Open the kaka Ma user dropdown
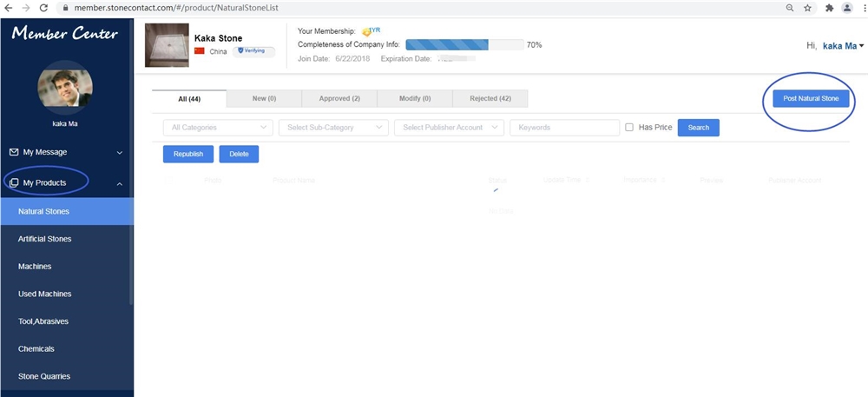868x397 pixels. tap(843, 46)
